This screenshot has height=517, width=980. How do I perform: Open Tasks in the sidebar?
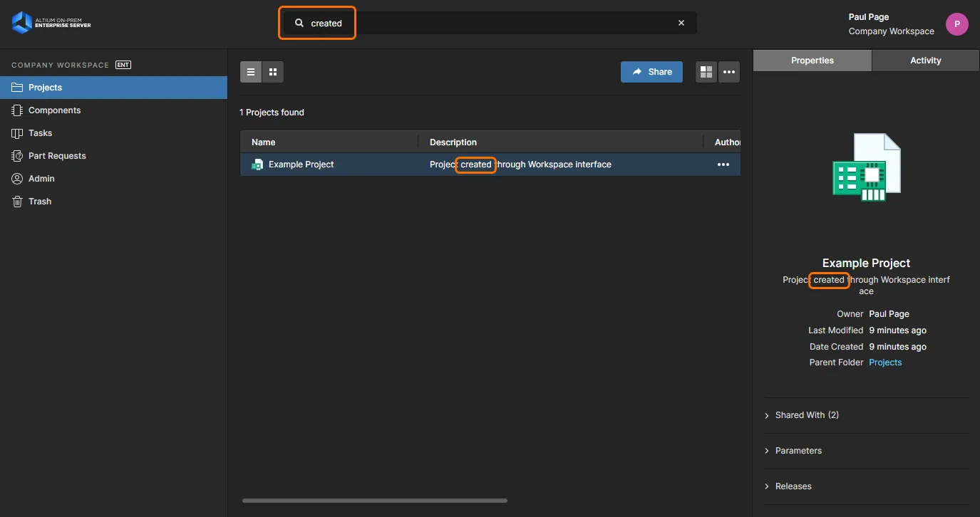point(114,133)
